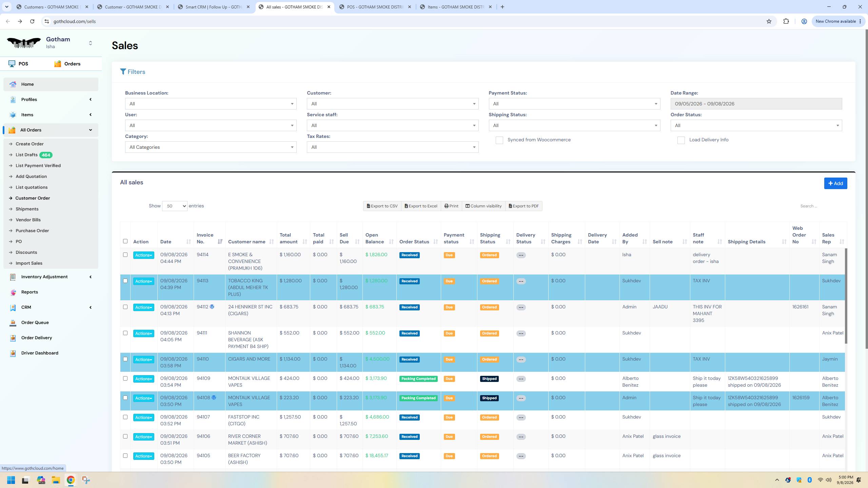Click the sales table vertical scrollbar
The width and height of the screenshot is (868, 488).
[846, 297]
